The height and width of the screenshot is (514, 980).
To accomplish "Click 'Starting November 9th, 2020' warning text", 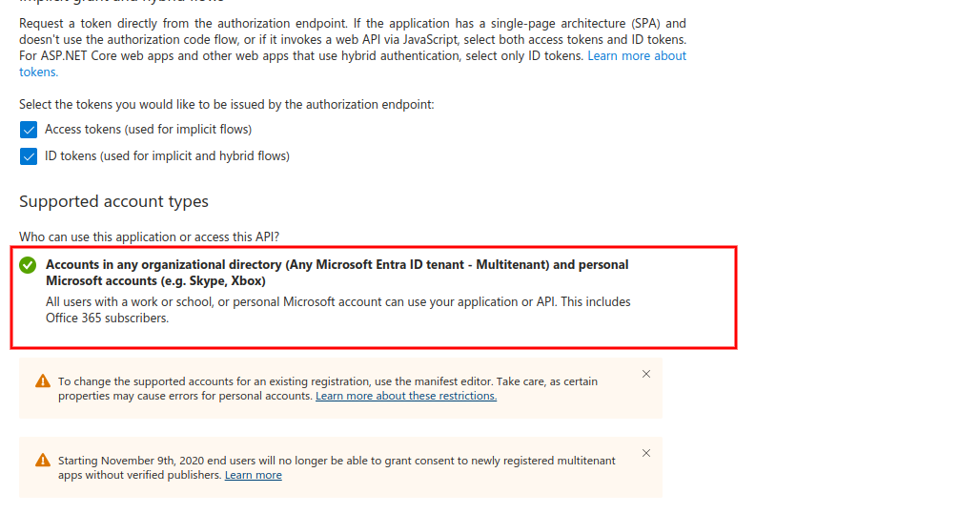I will (337, 467).
